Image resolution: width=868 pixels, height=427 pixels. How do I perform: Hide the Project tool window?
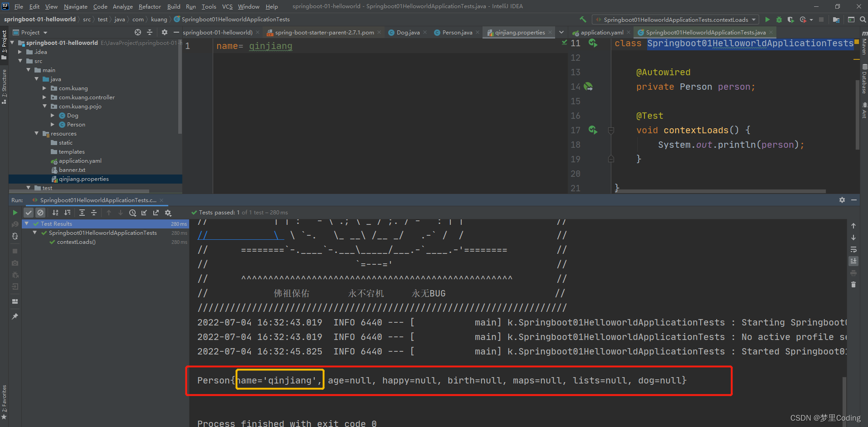[x=176, y=32]
